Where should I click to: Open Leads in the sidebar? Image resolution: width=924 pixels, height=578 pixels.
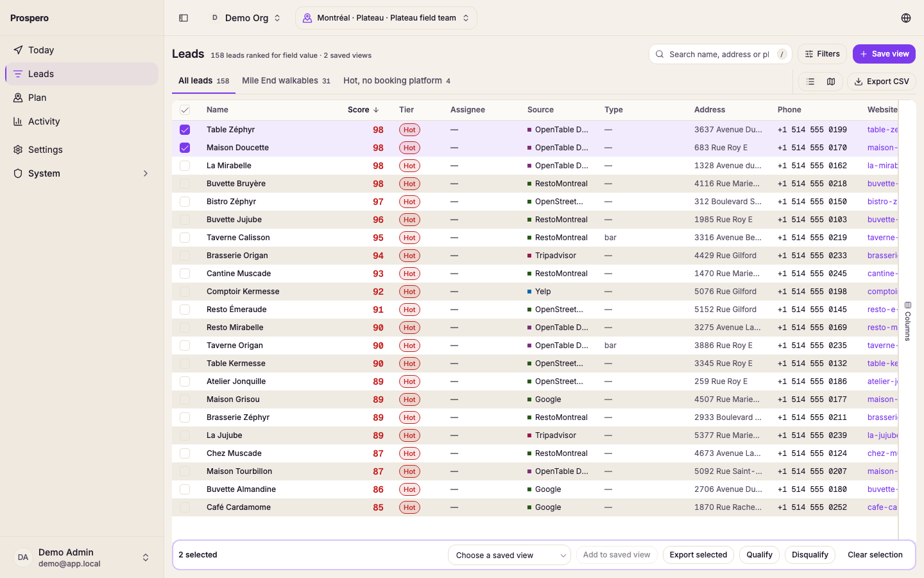[81, 74]
